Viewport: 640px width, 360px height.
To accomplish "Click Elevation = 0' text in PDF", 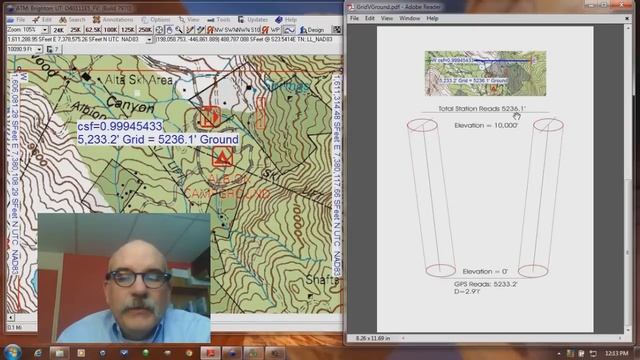I will point(485,271).
